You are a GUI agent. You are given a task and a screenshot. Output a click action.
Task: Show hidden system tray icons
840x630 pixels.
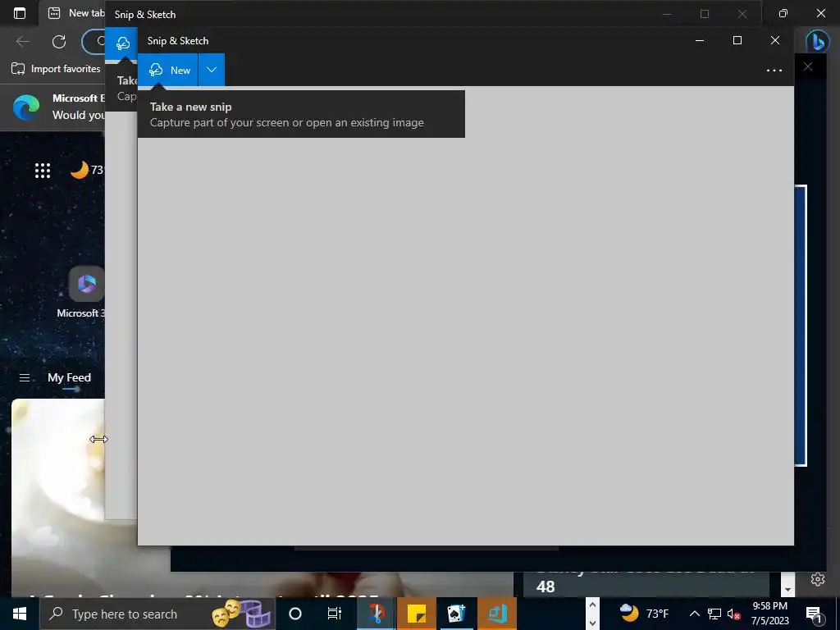pyautogui.click(x=694, y=614)
